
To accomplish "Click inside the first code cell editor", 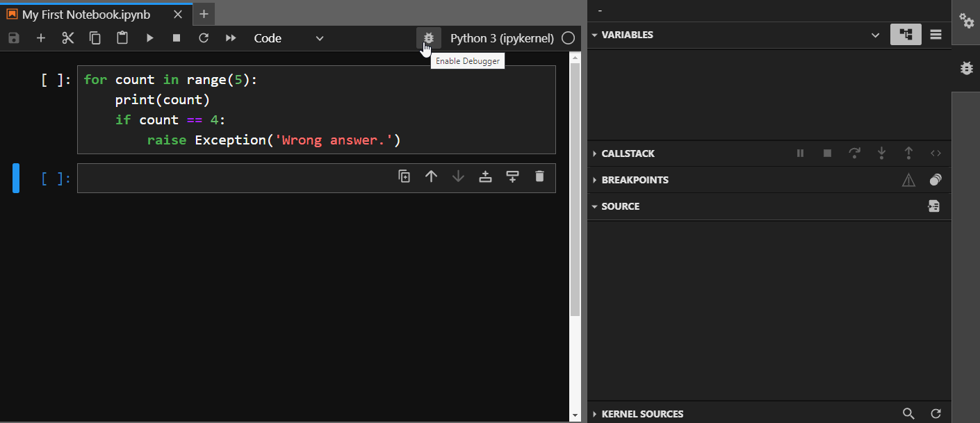I will tap(316, 110).
